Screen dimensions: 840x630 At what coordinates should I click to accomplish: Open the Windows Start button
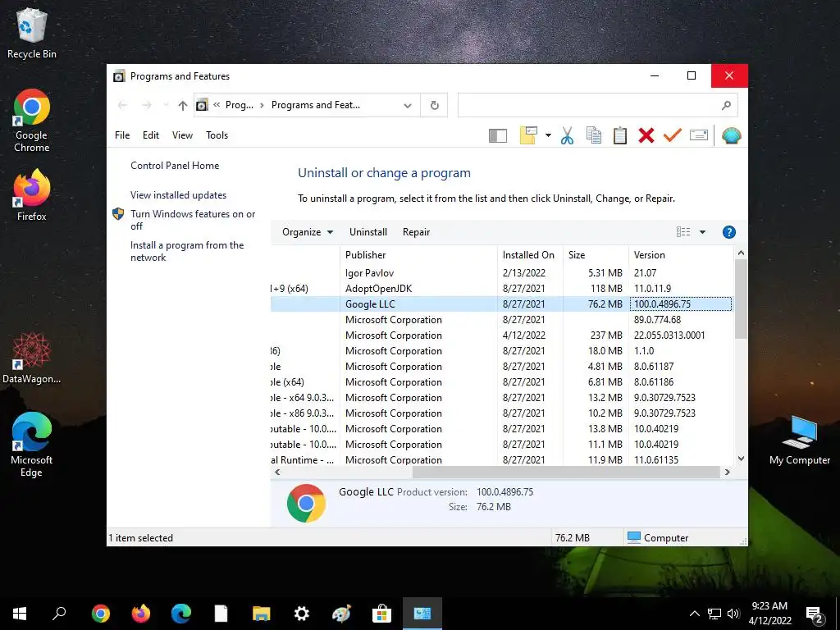click(20, 614)
